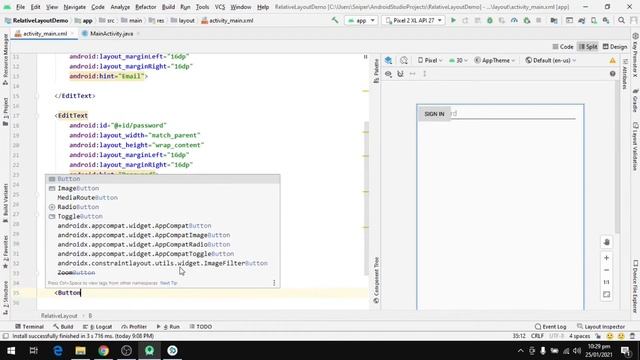Open Resource Manager tool window
This screenshot has width=640, height=360.
point(5,60)
